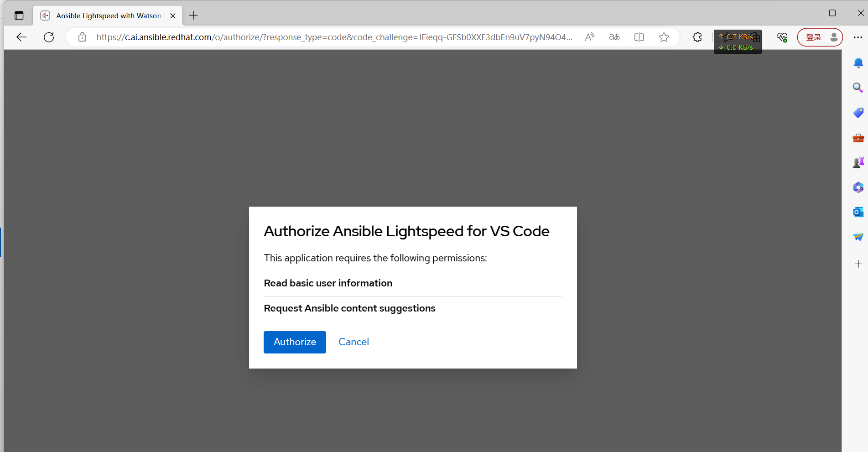Open the sidebar Drop paper plane
Viewport: 868px width, 452px height.
pos(858,237)
